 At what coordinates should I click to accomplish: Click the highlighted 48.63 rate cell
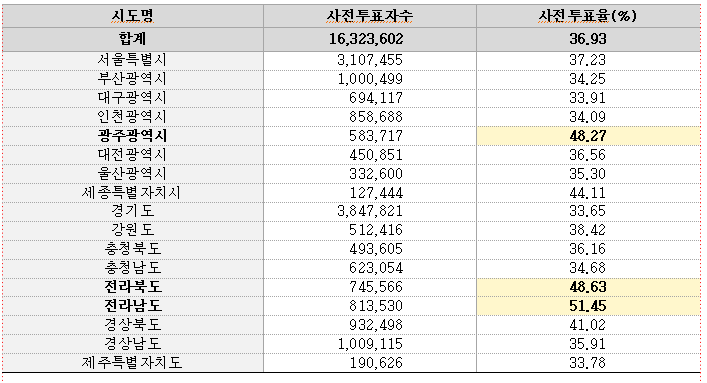tap(588, 287)
